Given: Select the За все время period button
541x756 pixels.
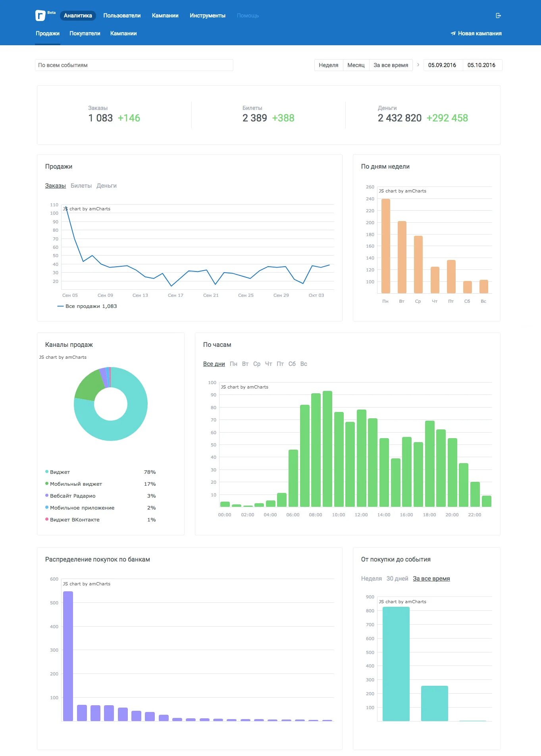Looking at the screenshot, I should point(391,65).
